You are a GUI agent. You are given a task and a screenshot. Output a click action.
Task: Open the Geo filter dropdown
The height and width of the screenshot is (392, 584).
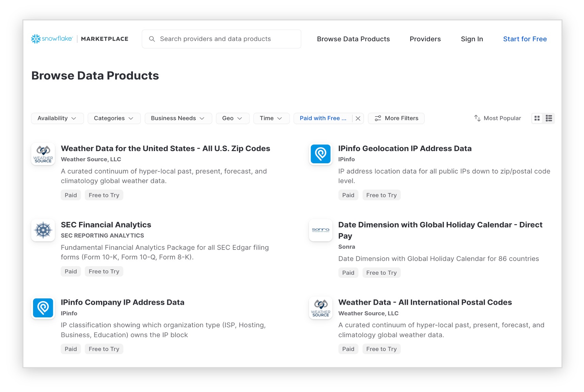tap(232, 118)
